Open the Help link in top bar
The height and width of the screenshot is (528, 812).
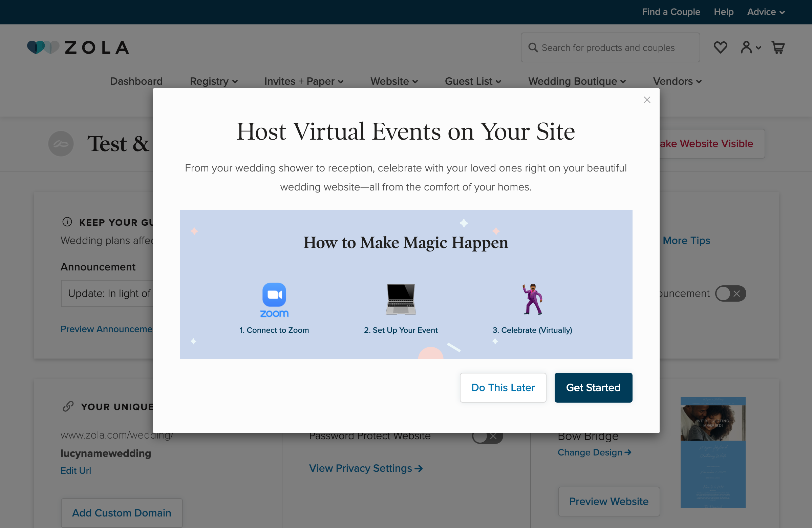coord(723,12)
